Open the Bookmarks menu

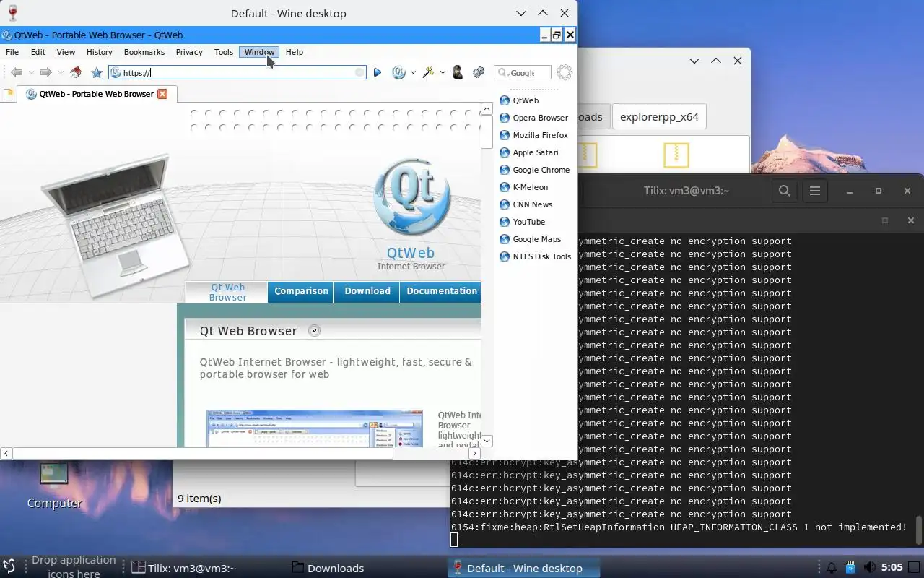pos(144,52)
